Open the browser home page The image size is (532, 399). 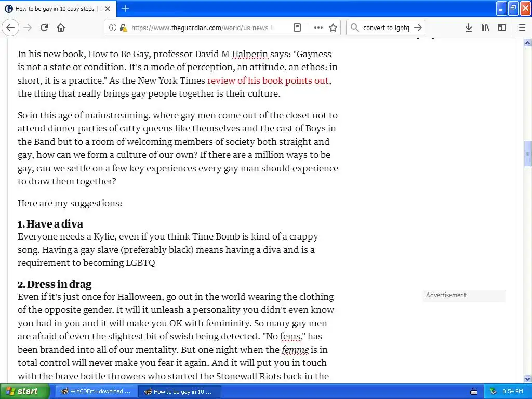(x=61, y=28)
